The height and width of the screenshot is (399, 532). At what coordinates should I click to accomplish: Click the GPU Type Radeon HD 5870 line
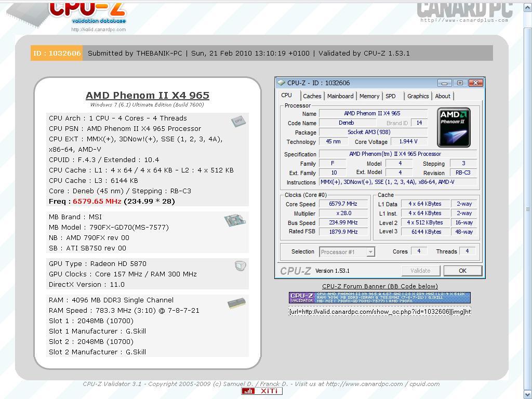pos(97,263)
